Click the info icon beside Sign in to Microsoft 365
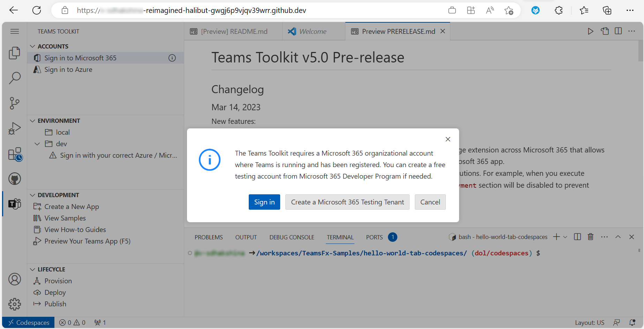Image resolution: width=644 pixels, height=329 pixels. pos(172,58)
